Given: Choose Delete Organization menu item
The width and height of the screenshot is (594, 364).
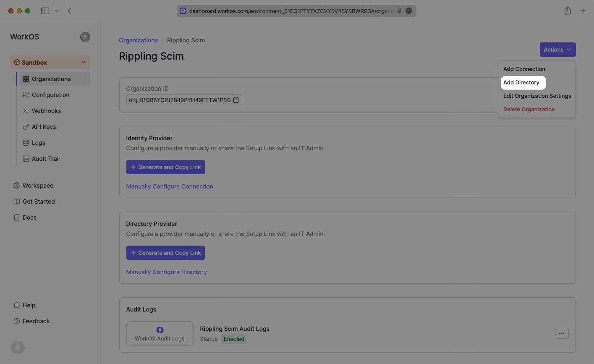Looking at the screenshot, I should coord(529,110).
